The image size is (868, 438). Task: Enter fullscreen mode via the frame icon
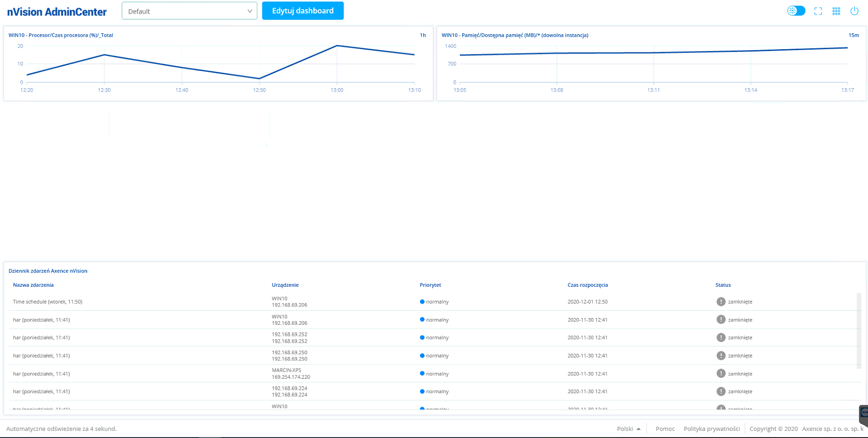tap(818, 11)
